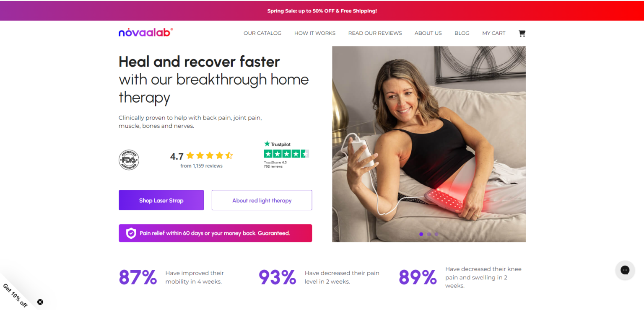The height and width of the screenshot is (310, 644).
Task: Open the shopping cart icon
Action: (x=522, y=33)
